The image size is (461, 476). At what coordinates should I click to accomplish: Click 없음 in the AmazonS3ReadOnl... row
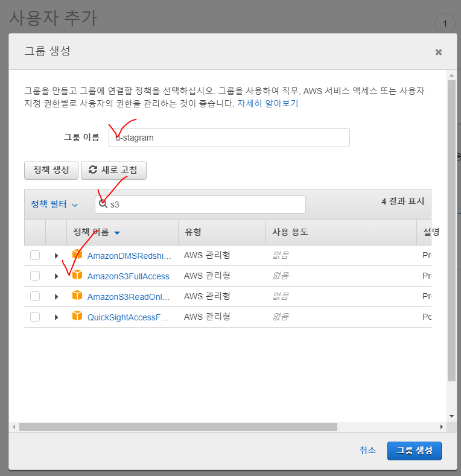pos(281,296)
